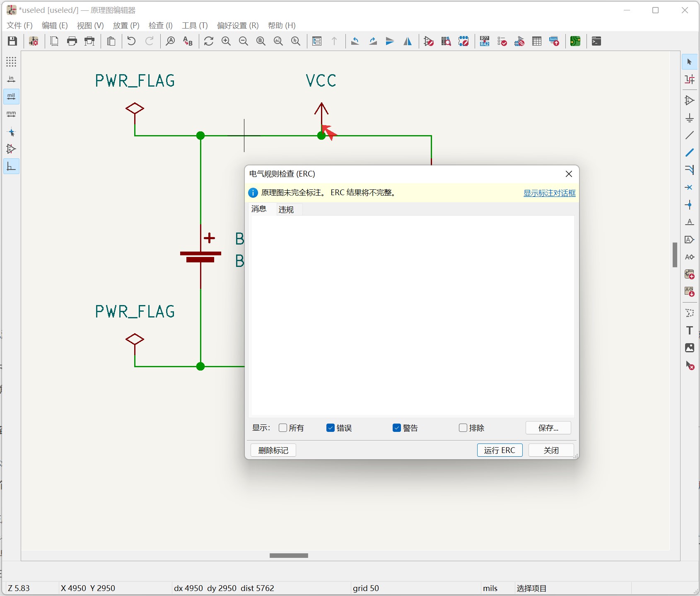
Task: Check the 排除 exclusions checkbox
Action: 463,428
